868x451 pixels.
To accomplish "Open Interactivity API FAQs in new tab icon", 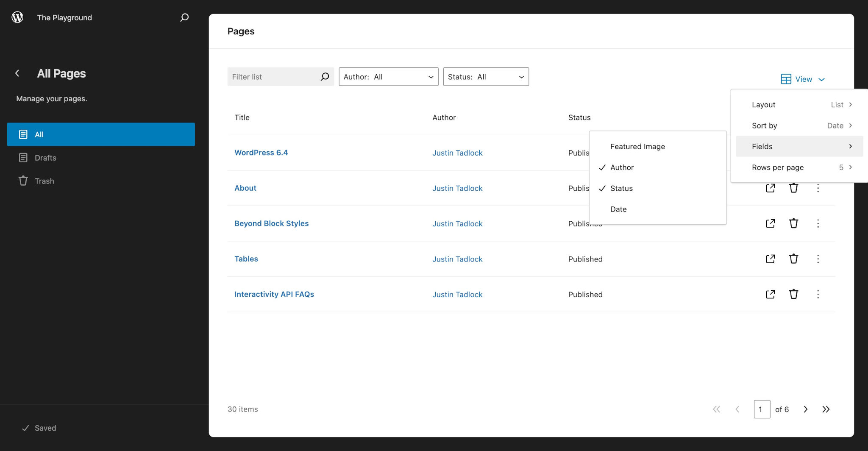I will (770, 294).
